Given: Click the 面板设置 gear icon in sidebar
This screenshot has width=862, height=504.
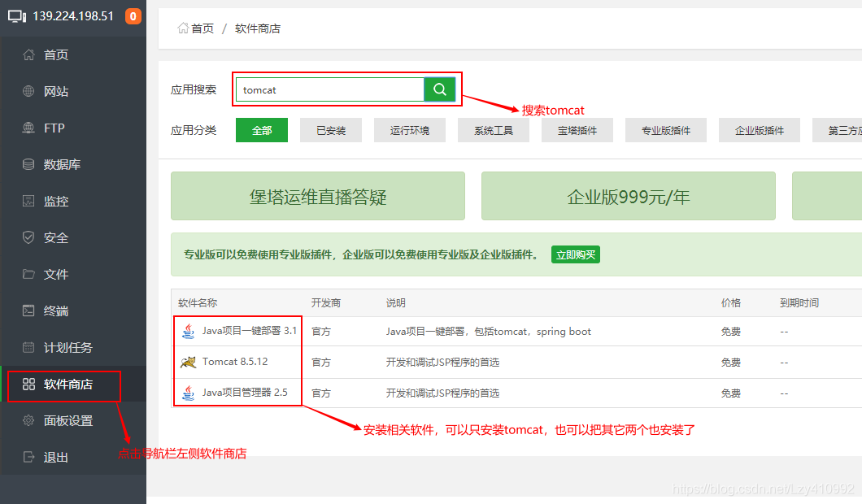Looking at the screenshot, I should tap(28, 420).
